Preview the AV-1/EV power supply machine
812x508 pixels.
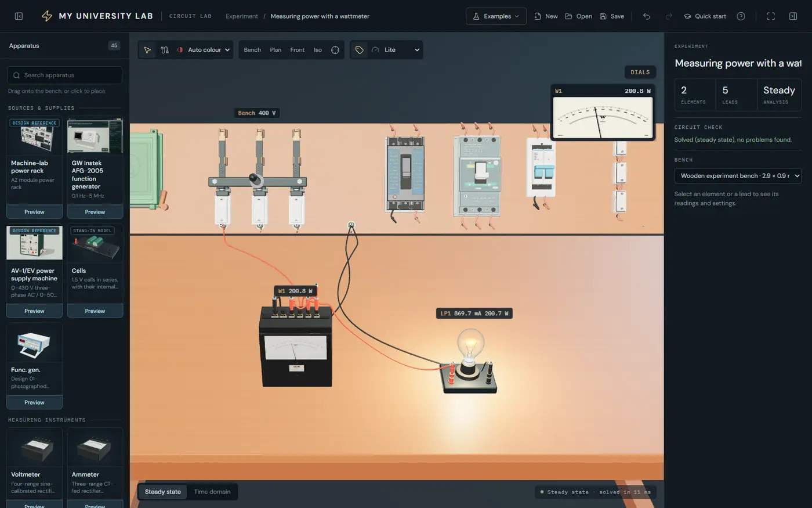coord(34,311)
